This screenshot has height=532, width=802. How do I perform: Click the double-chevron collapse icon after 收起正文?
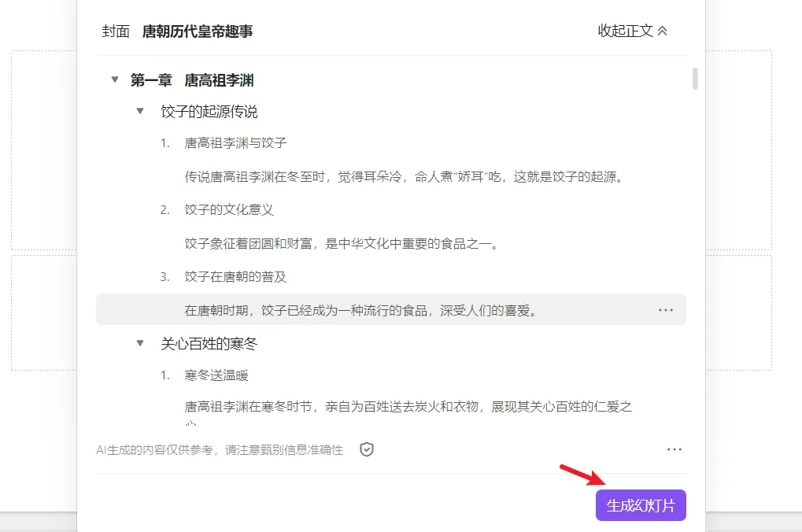(x=661, y=29)
